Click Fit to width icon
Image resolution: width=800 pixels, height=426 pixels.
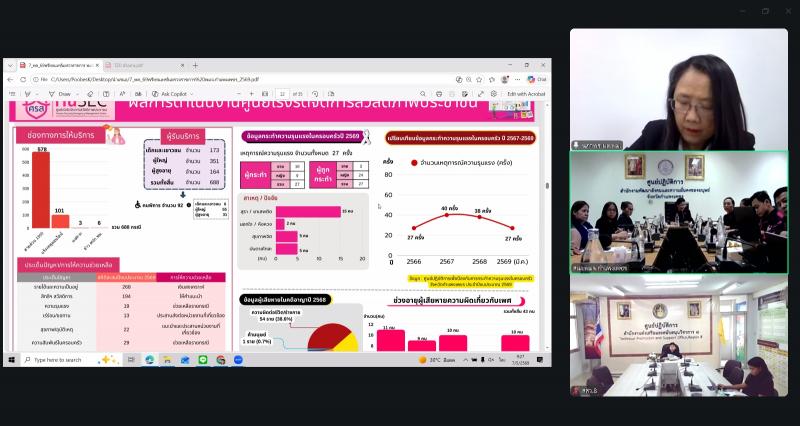coord(265,94)
